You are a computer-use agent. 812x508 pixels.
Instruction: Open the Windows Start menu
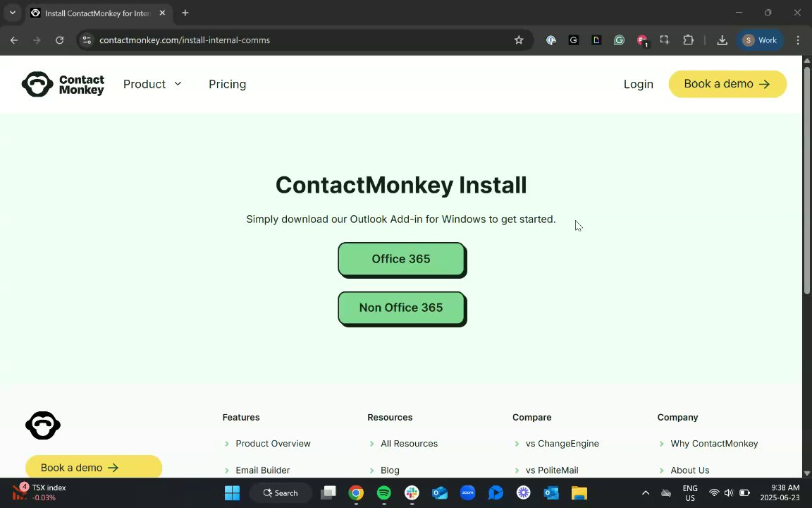232,493
